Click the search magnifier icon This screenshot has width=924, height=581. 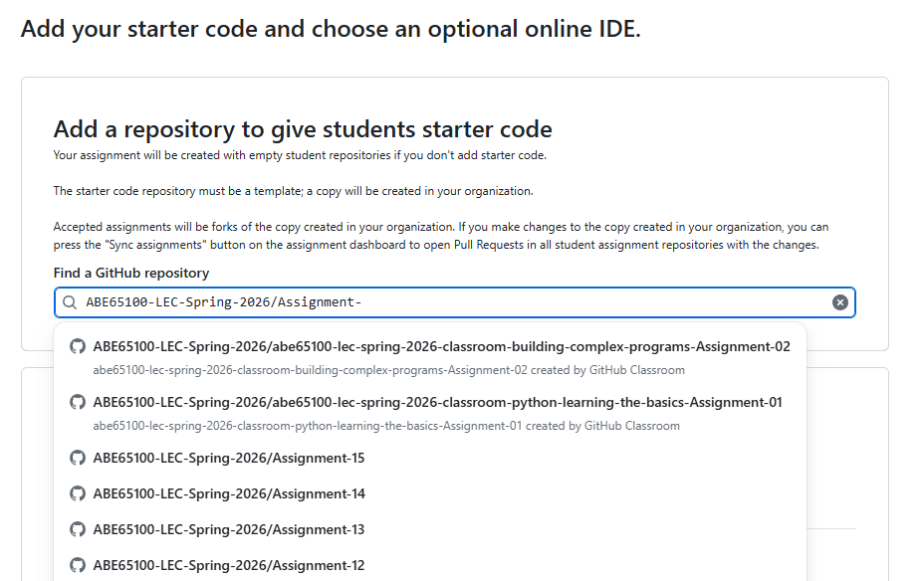click(69, 302)
